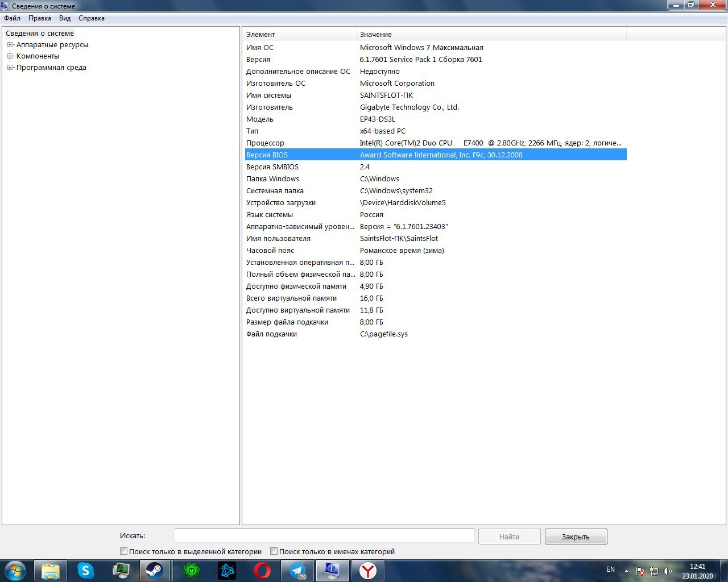Open the Windows Start menu orb
The image size is (728, 582).
coord(15,571)
